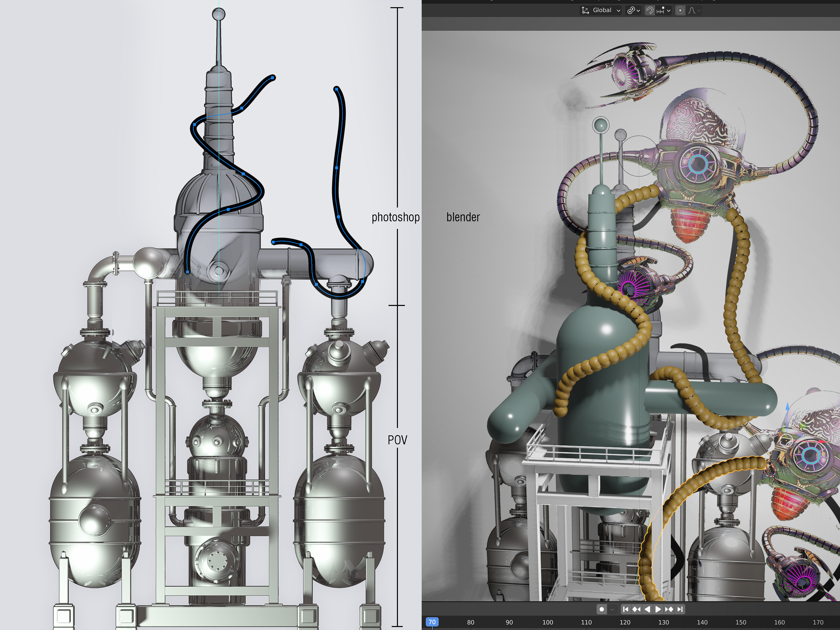Jump to the timeline end frame
840x630 pixels.
[x=680, y=609]
